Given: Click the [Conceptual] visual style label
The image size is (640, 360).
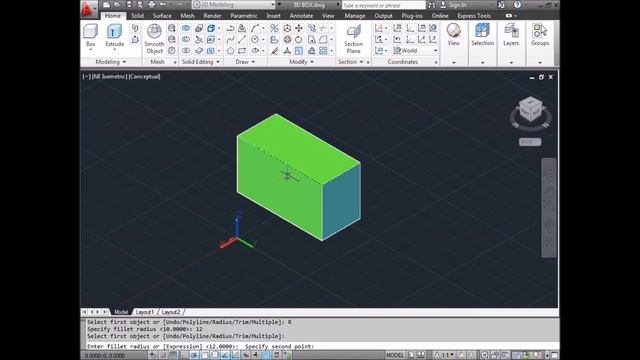Looking at the screenshot, I should tap(144, 76).
